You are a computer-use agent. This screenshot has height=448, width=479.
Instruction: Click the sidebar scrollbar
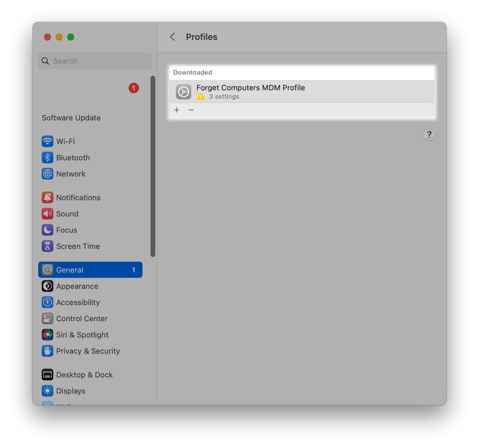[x=153, y=166]
